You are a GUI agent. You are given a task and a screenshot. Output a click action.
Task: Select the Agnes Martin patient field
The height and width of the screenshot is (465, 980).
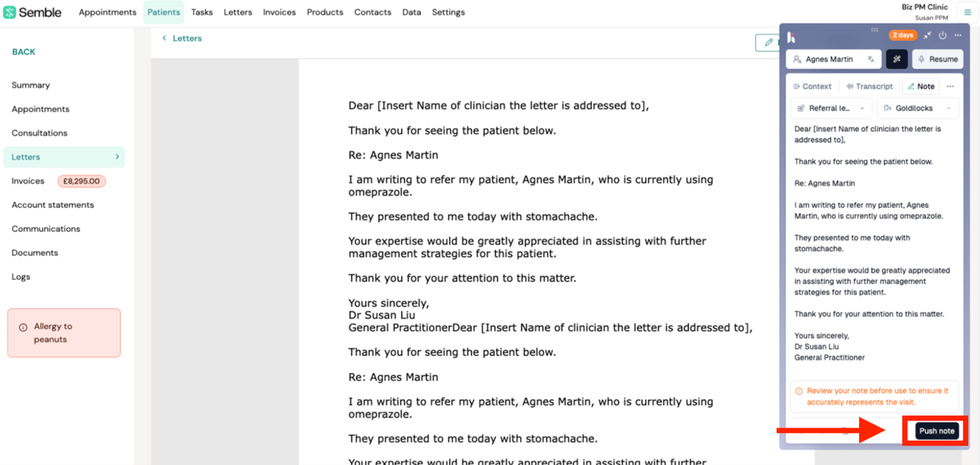click(x=834, y=59)
